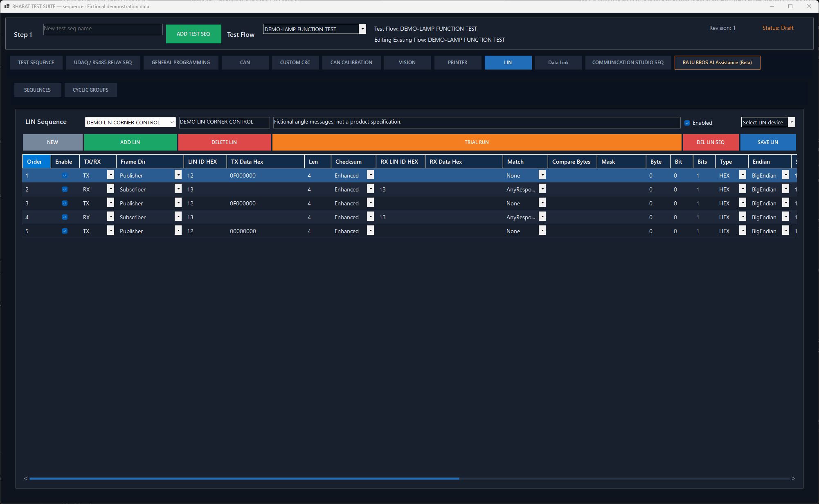The height and width of the screenshot is (504, 819).
Task: Toggle Enable checkbox in row 3
Action: [65, 203]
